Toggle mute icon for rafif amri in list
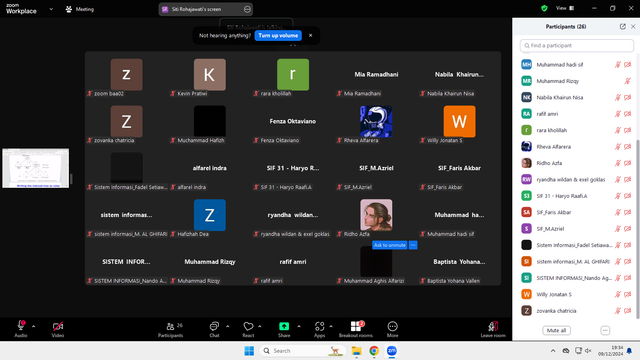 point(618,114)
